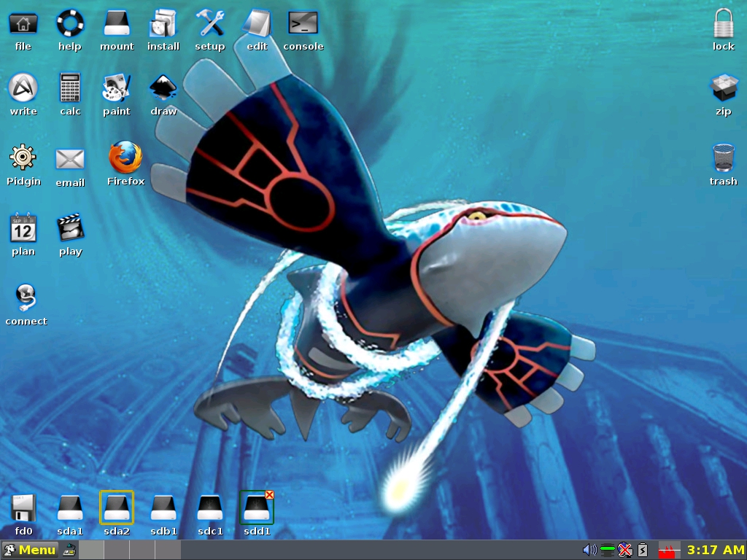Open the sda2 drive icon
747x560 pixels.
tap(117, 507)
